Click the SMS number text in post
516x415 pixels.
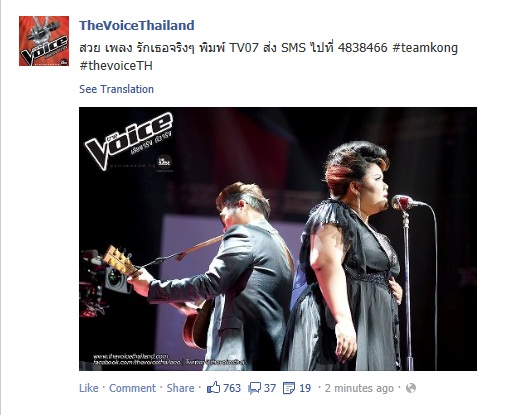[x=362, y=48]
